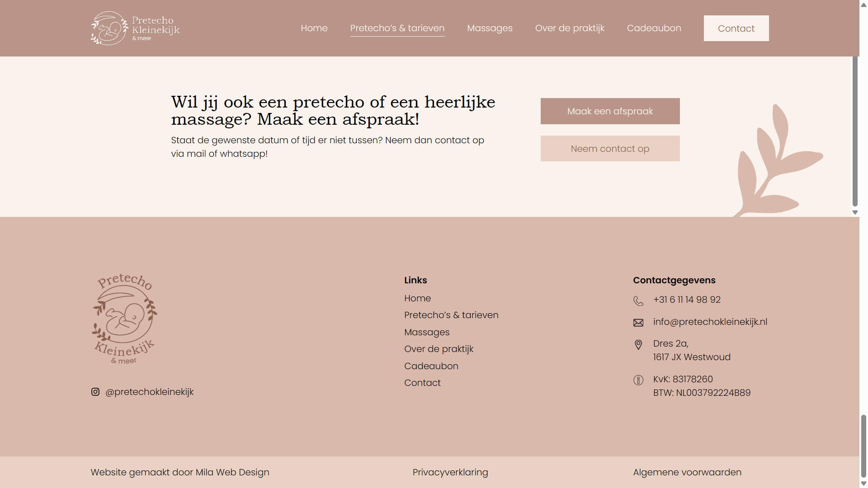Click the envelope icon beside the email
This screenshot has height=488, width=868.
click(x=638, y=322)
